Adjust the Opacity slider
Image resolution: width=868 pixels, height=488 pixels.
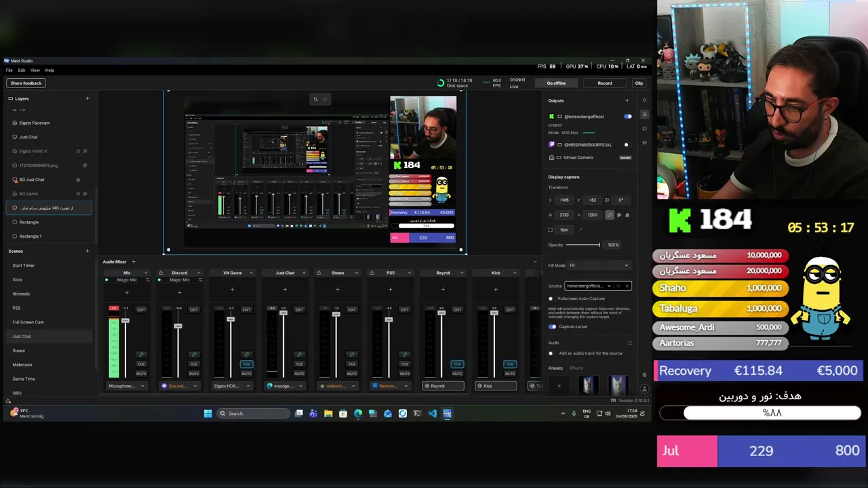coord(583,245)
